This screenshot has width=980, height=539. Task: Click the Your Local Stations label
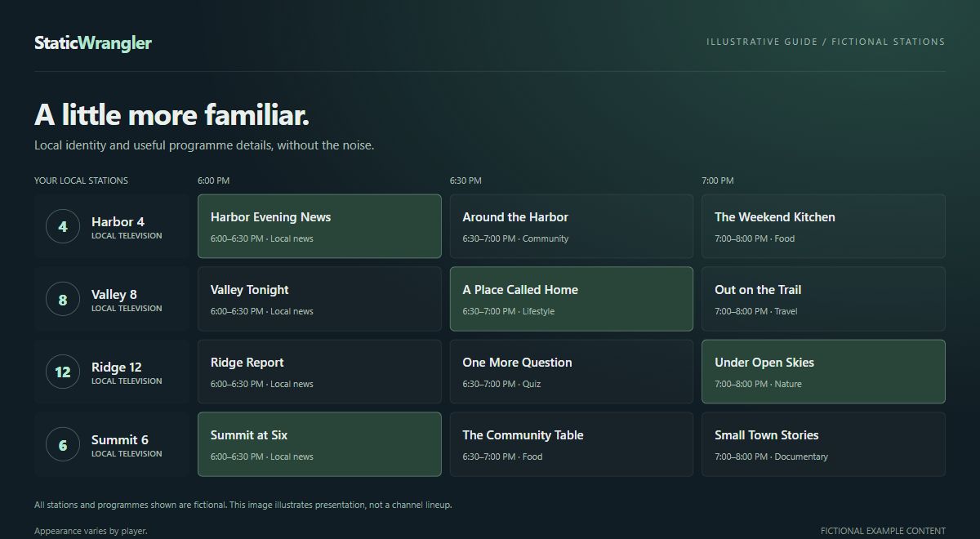(x=81, y=180)
